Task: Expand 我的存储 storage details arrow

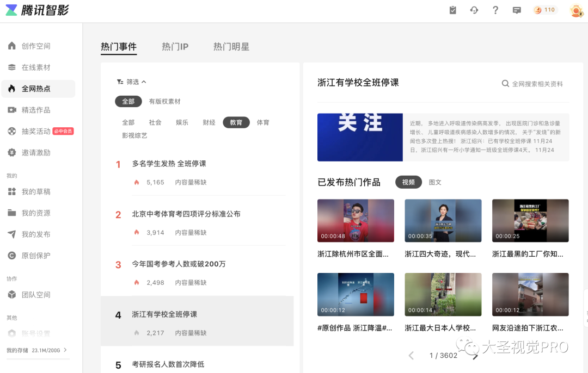Action: click(x=65, y=350)
